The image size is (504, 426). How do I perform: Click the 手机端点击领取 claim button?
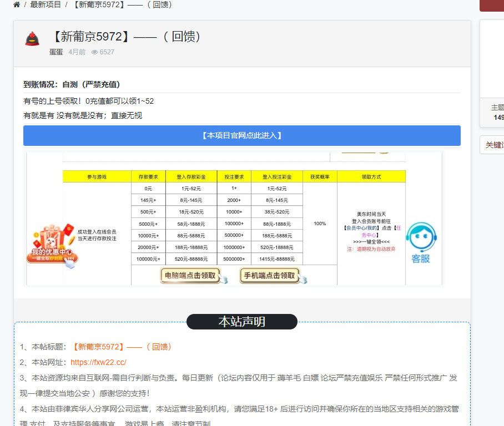coord(269,275)
